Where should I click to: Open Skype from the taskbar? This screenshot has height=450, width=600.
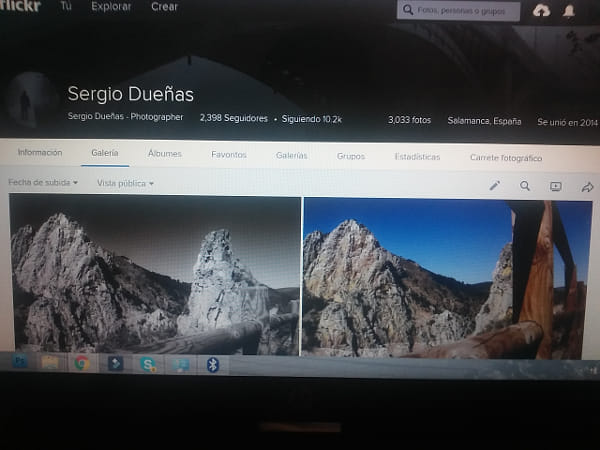click(148, 364)
